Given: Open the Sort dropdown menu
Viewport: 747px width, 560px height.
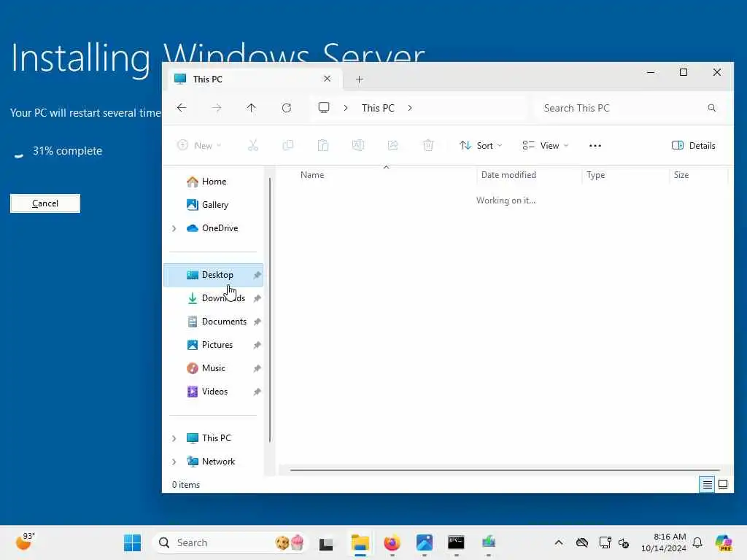Looking at the screenshot, I should 481,145.
